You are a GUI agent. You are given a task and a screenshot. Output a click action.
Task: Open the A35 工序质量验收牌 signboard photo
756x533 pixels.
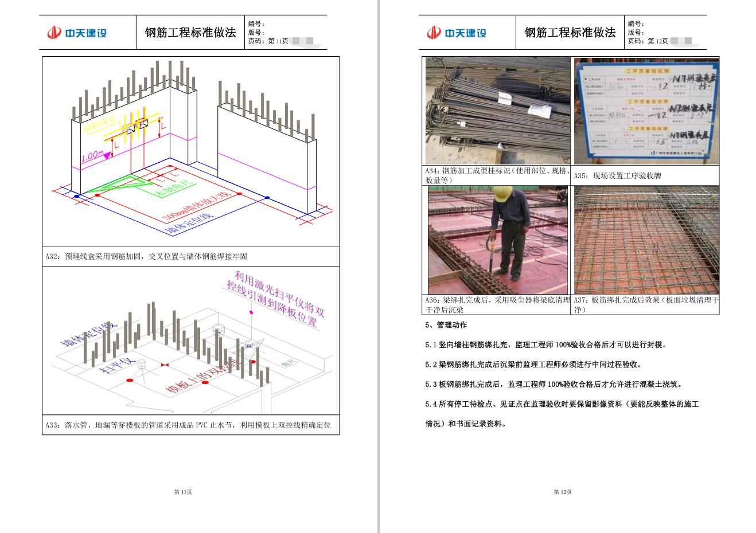(x=646, y=111)
